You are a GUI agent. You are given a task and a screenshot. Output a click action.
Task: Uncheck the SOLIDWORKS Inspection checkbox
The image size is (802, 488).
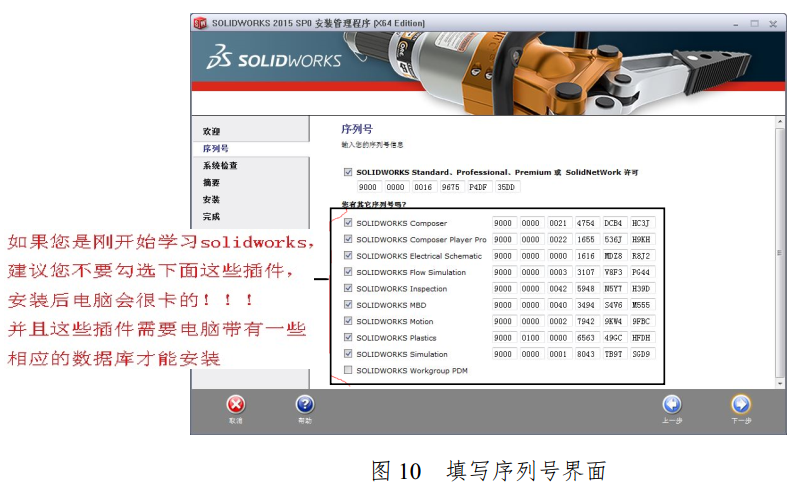[x=348, y=288]
